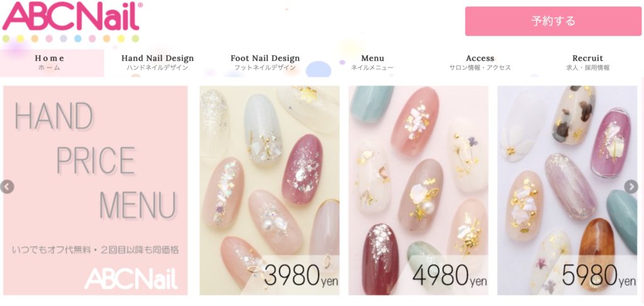
Task: Select the 4980 yen nail design image
Action: click(418, 190)
